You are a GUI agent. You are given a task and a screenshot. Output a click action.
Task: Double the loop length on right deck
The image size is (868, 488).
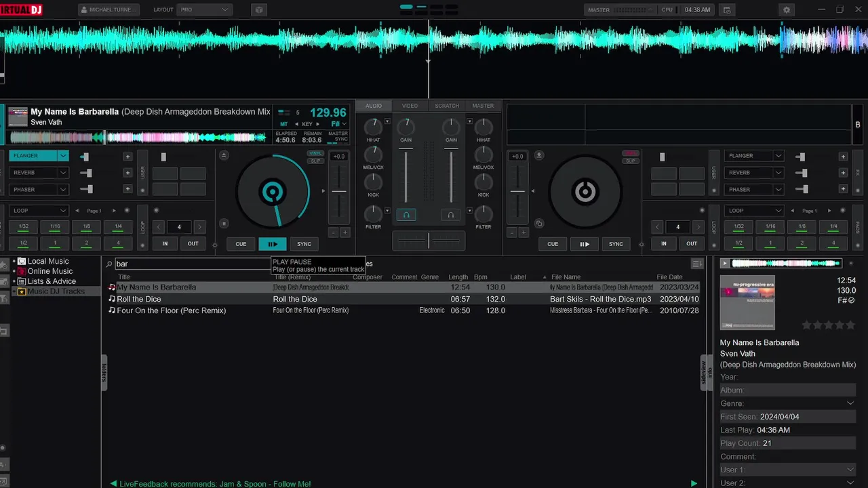click(x=698, y=227)
